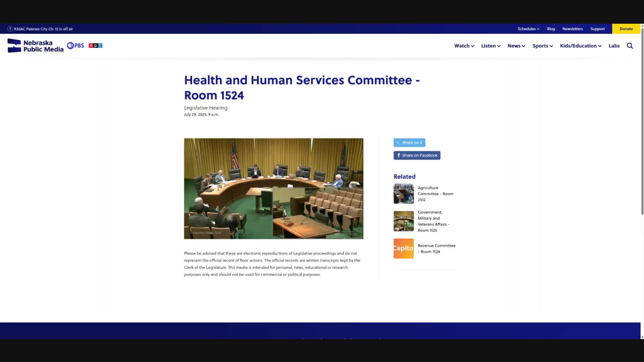The height and width of the screenshot is (362, 644).
Task: Click the PBS logo icon
Action: tap(75, 46)
